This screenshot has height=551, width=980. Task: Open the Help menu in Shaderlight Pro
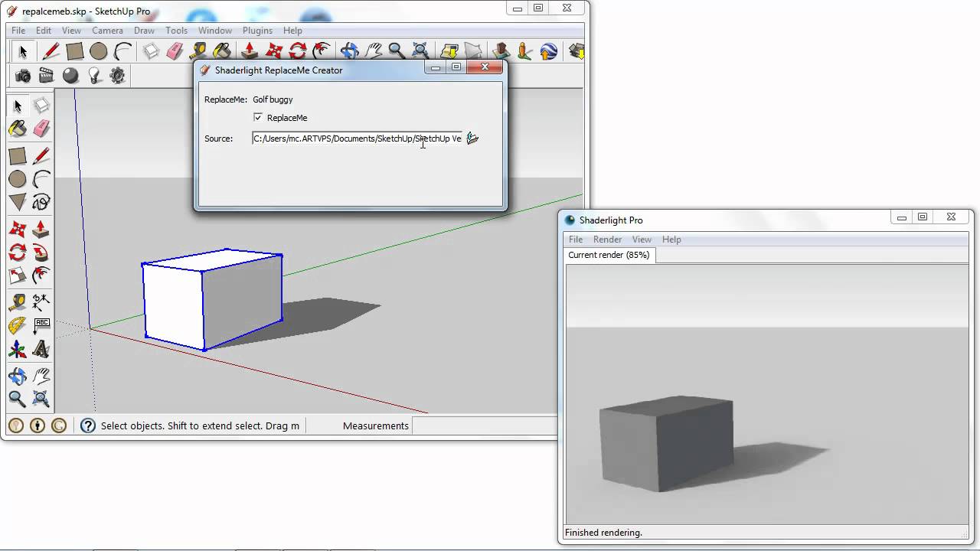click(671, 240)
